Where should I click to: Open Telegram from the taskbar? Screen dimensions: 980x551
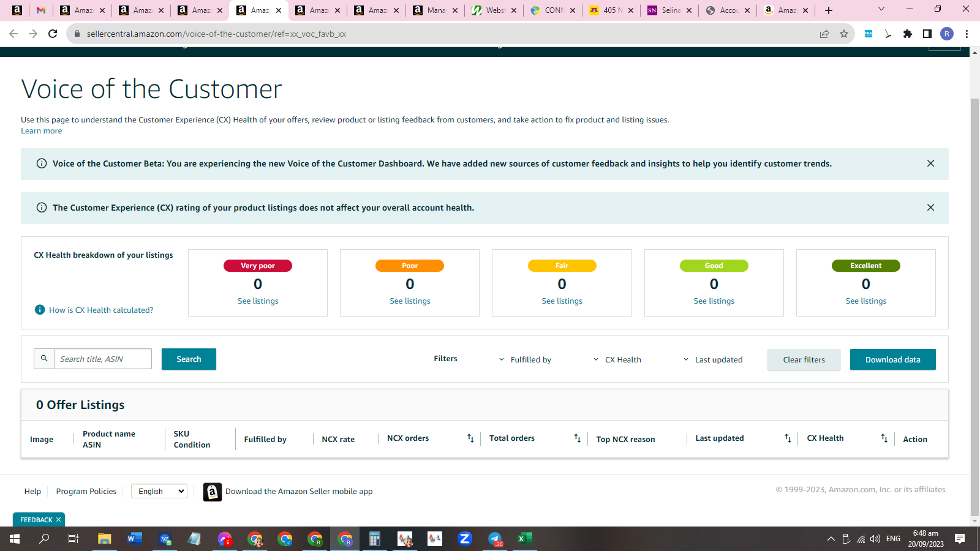(495, 539)
